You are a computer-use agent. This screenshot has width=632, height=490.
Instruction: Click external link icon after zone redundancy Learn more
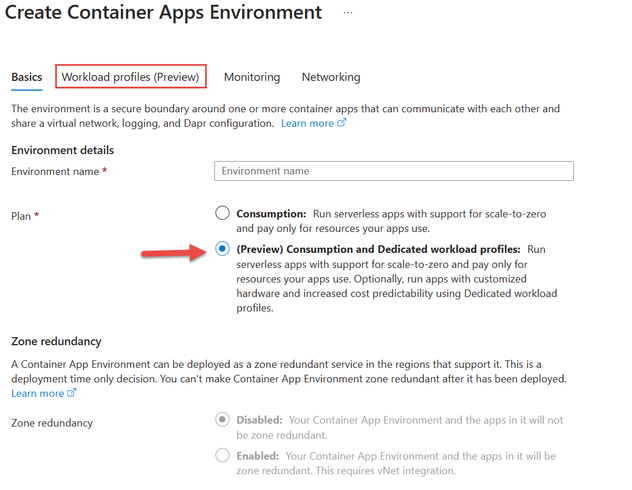(71, 392)
